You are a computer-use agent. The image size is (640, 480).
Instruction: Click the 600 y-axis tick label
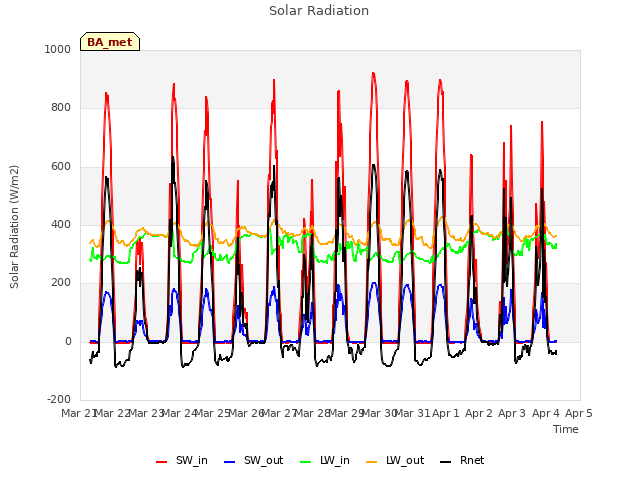pos(61,167)
